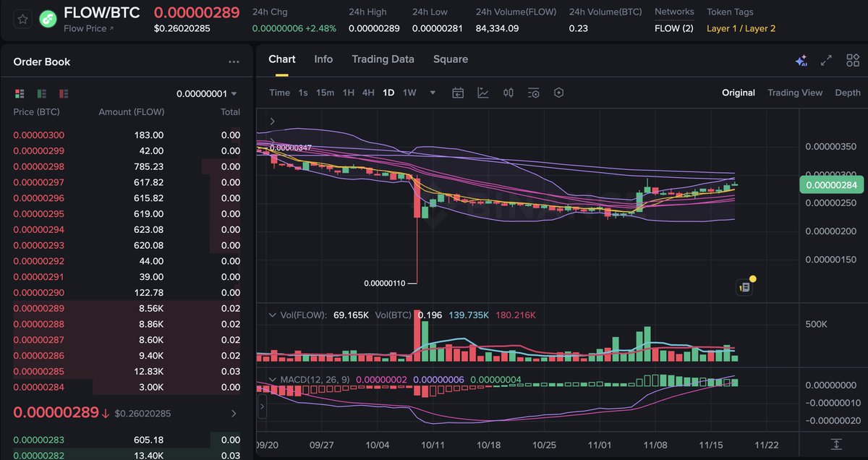Click the hexagon chart settings icon

click(x=558, y=93)
